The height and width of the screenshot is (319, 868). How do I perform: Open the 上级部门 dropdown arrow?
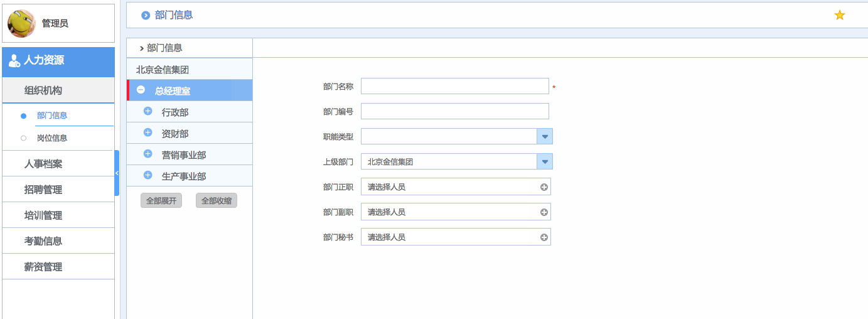click(544, 161)
